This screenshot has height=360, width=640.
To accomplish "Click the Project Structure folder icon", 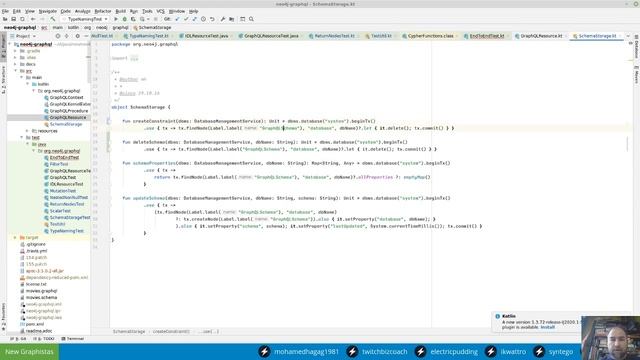I will point(231,19).
